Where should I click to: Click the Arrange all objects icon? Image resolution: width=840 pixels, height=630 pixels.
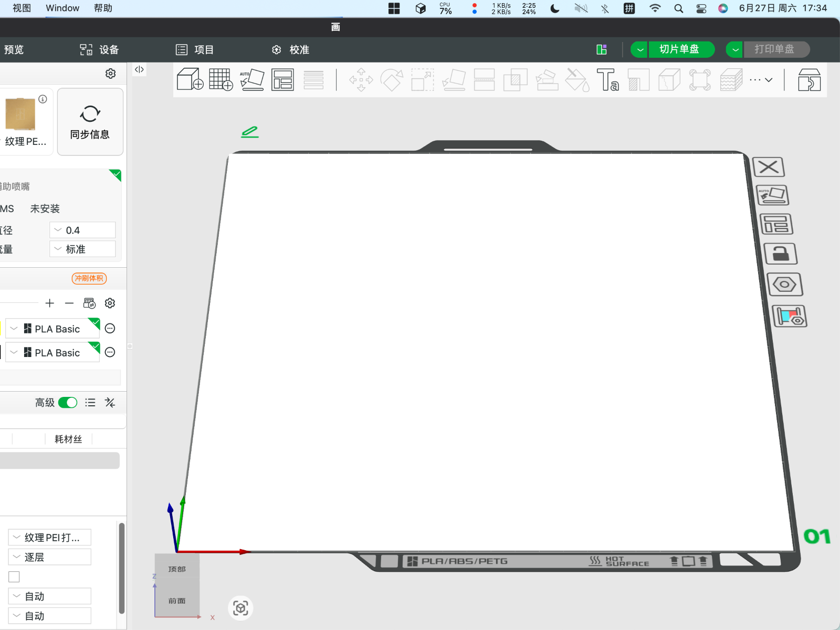click(x=282, y=80)
